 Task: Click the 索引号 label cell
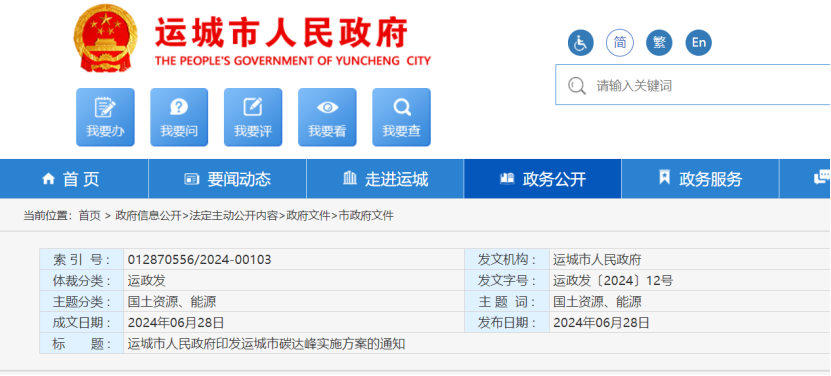point(82,259)
